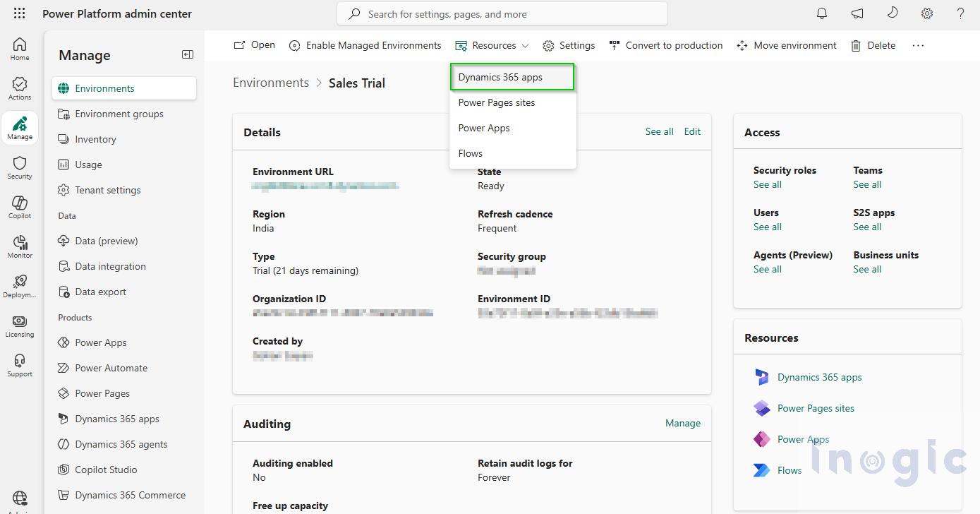Open Power Pages in sidebar
The image size is (980, 514).
click(x=124, y=393)
